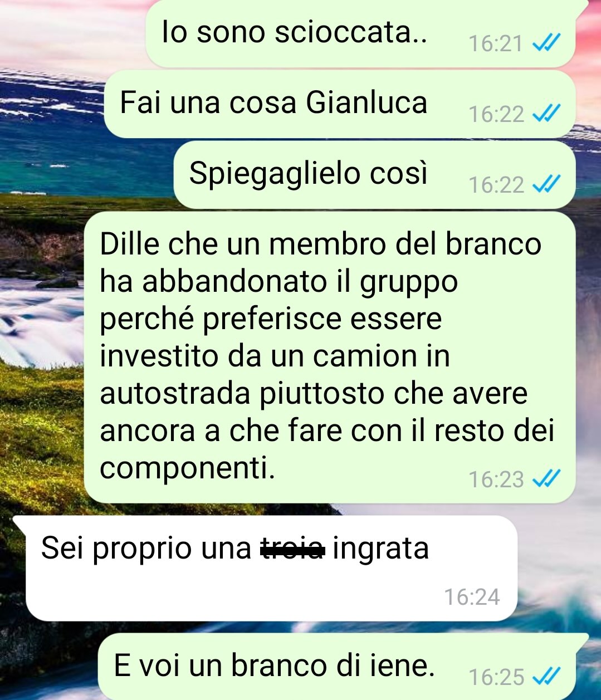Screen dimensions: 601x700
Task: Tap the 16:23 timestamp on the long message
Action: point(496,479)
